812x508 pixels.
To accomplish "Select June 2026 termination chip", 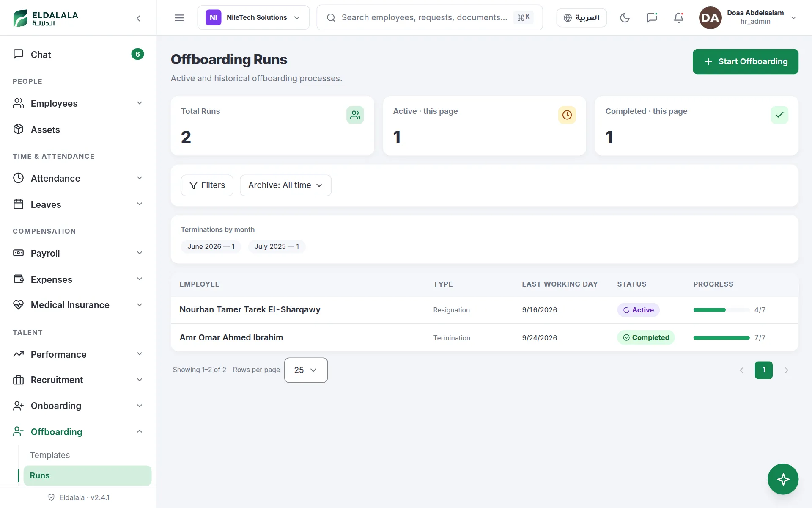I will coord(211,246).
